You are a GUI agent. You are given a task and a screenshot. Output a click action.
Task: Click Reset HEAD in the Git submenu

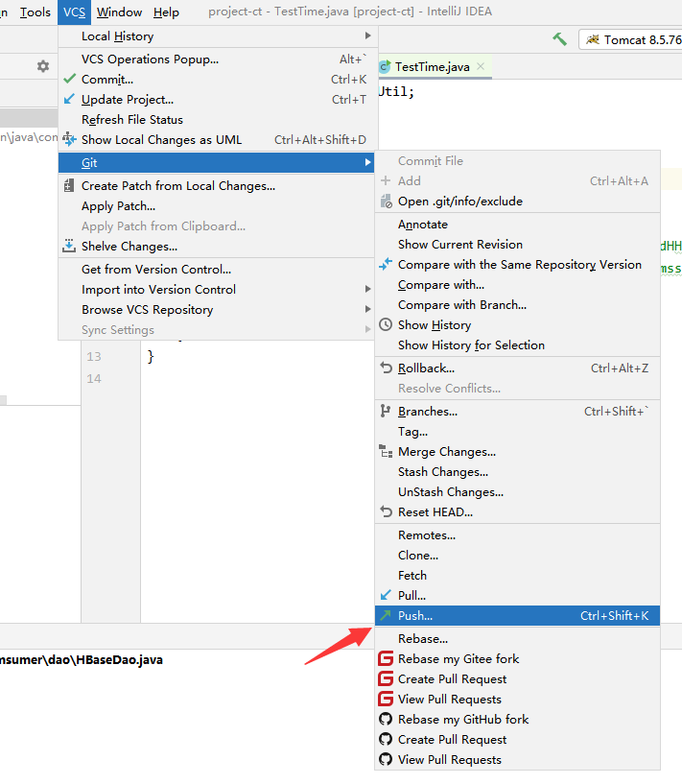[x=517, y=512]
